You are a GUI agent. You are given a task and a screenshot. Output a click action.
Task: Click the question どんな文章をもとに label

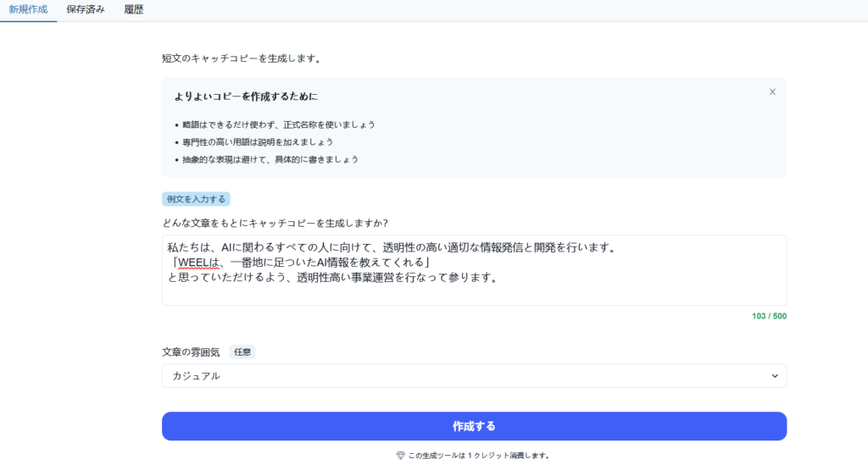275,224
